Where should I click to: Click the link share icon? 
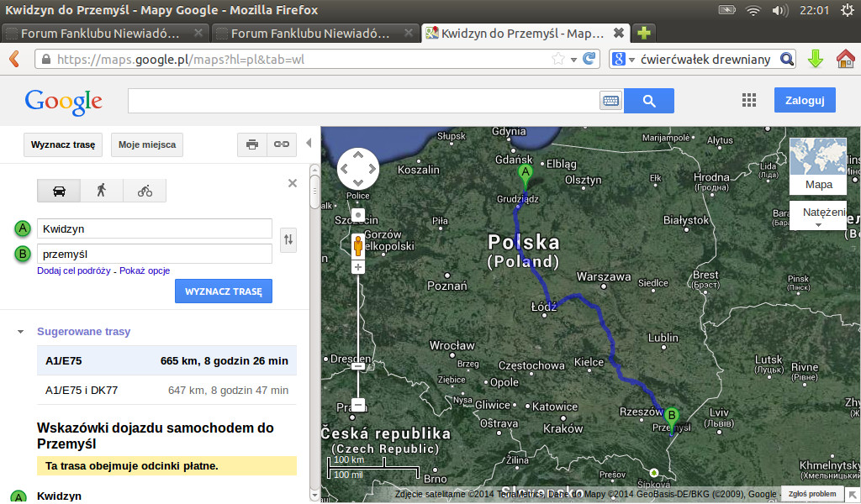click(x=282, y=144)
